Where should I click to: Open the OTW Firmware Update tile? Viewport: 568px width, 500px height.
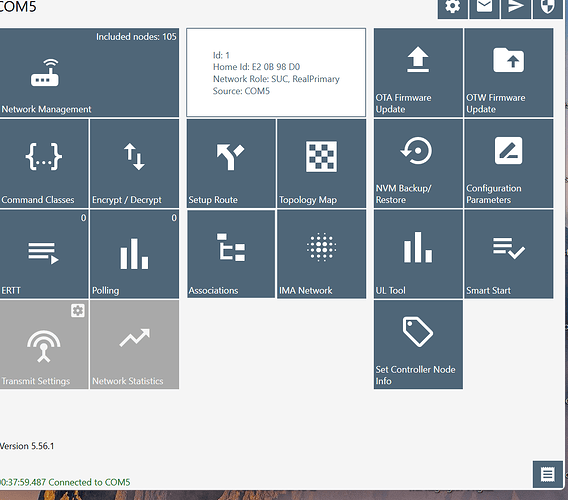(x=509, y=72)
